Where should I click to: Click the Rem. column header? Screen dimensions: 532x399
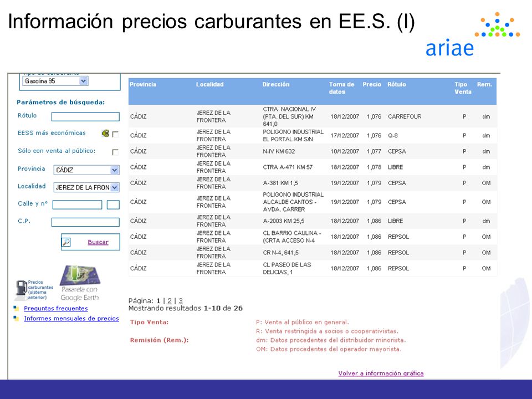484,84
